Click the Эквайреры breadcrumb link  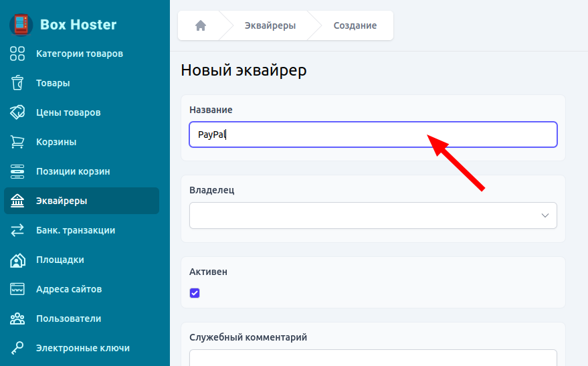(272, 25)
